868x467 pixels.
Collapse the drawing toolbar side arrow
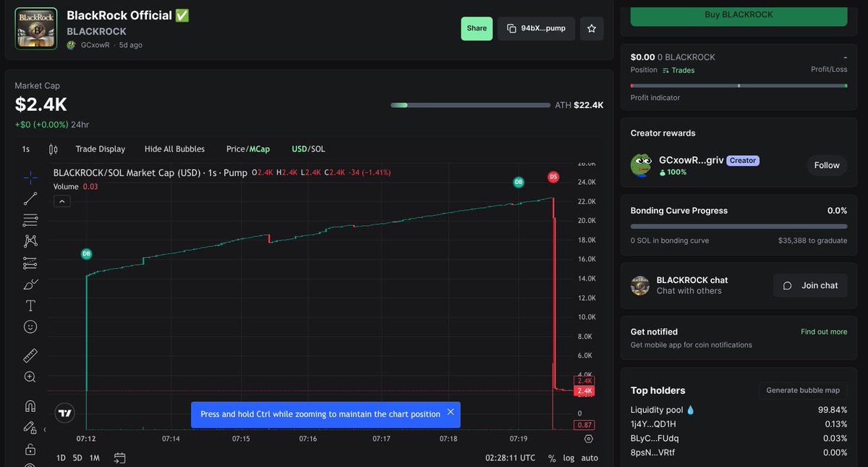(x=45, y=430)
